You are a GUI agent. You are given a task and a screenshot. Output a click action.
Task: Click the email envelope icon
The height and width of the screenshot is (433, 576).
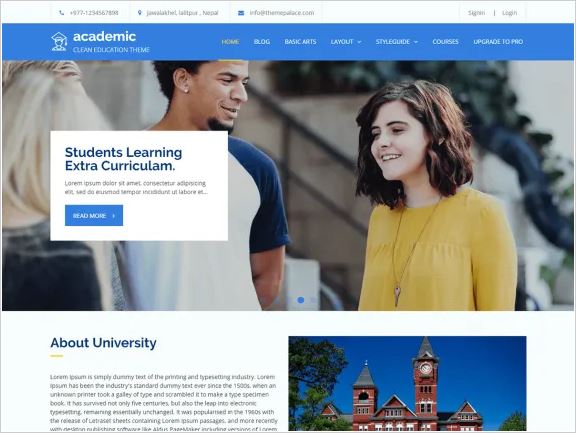(x=241, y=13)
